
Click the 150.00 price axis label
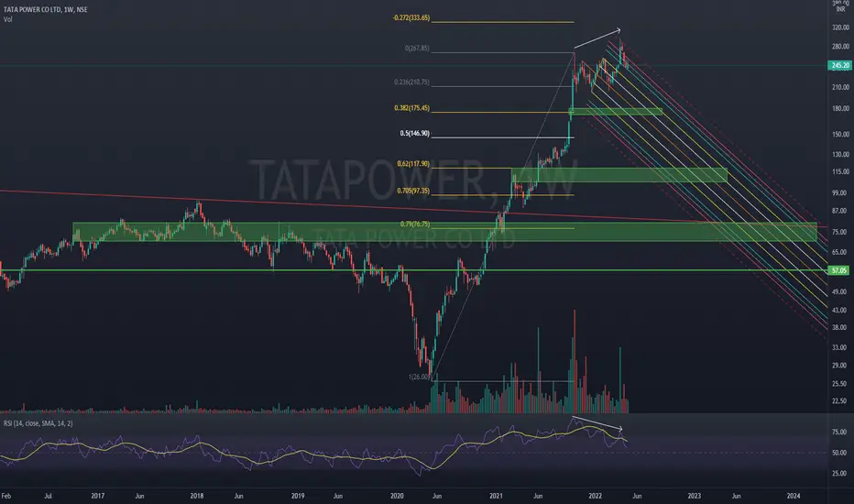(x=840, y=134)
